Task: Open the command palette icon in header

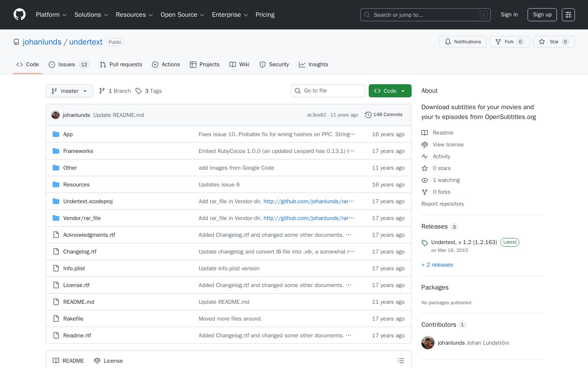Action: tap(568, 15)
